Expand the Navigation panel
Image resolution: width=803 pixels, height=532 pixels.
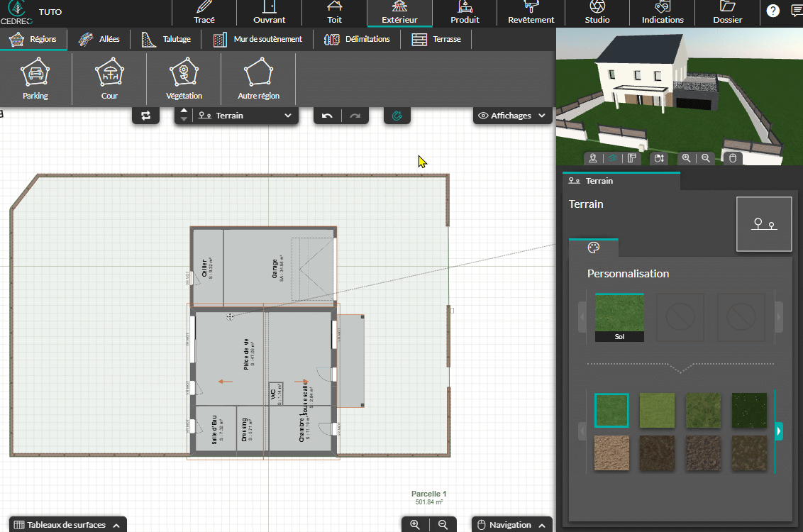tap(511, 525)
